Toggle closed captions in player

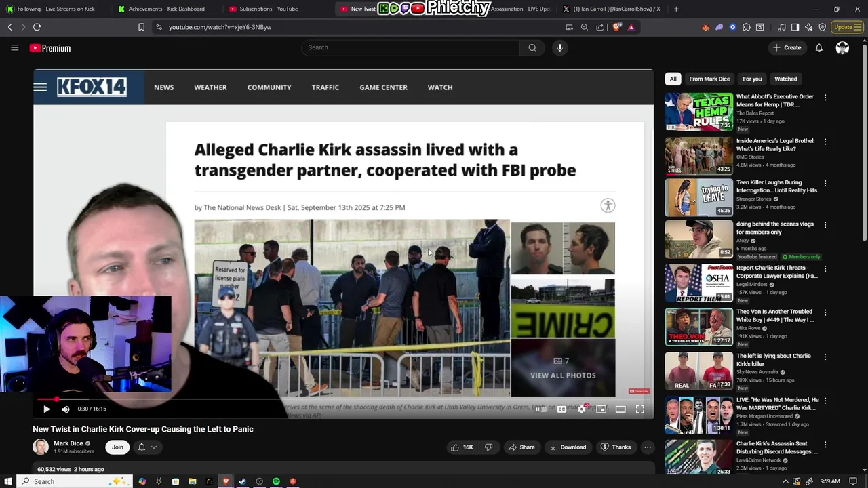tap(561, 409)
